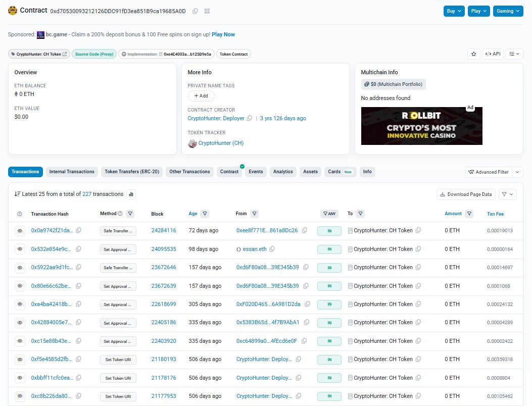Screen dimensions: 532x406
Task: Open the Gaming dropdown
Action: (x=508, y=11)
